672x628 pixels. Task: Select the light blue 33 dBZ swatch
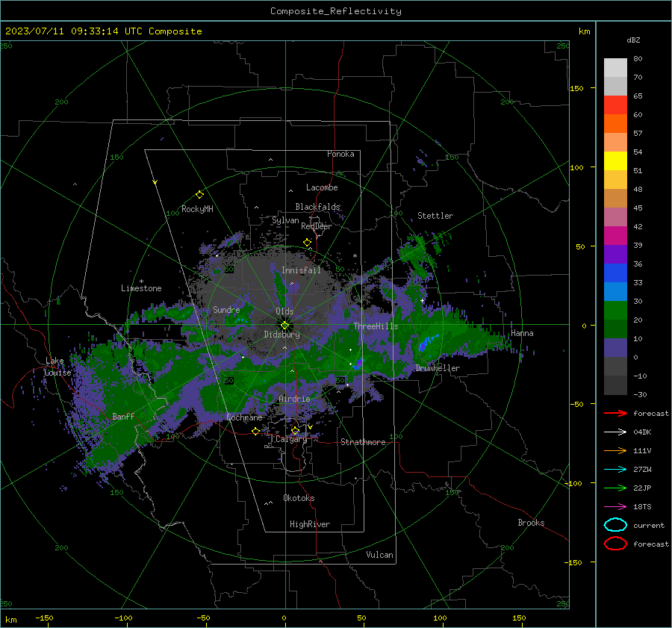click(x=615, y=291)
